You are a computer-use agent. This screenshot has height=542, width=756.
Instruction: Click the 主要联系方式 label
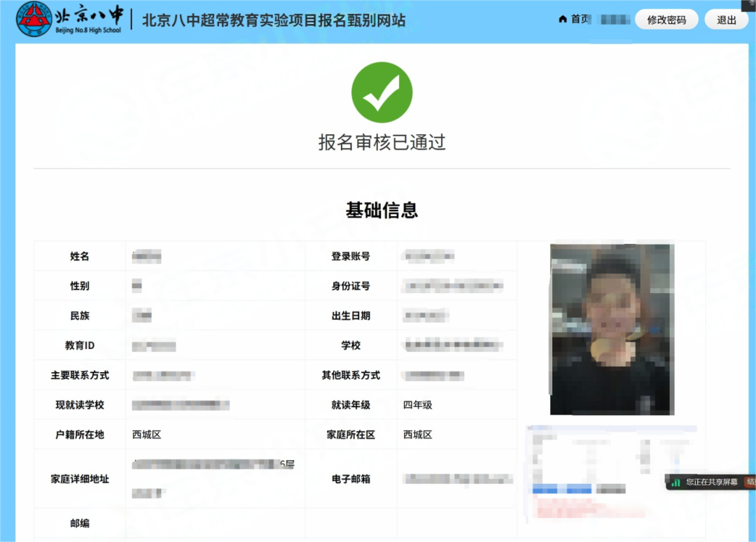pyautogui.click(x=80, y=376)
